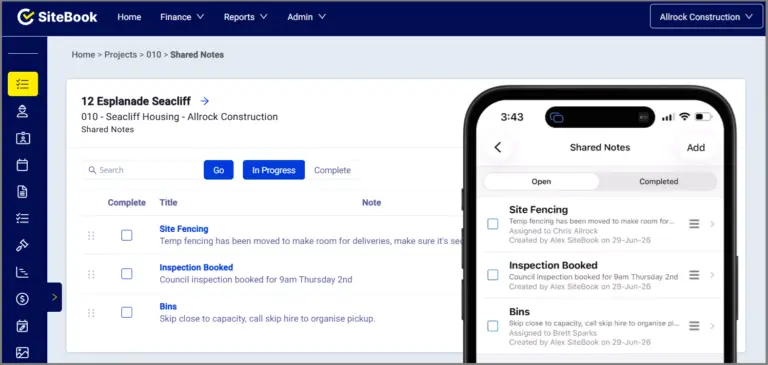Viewport: 768px width, 365px height.
Task: Click the search magnifier icon
Action: click(x=92, y=170)
